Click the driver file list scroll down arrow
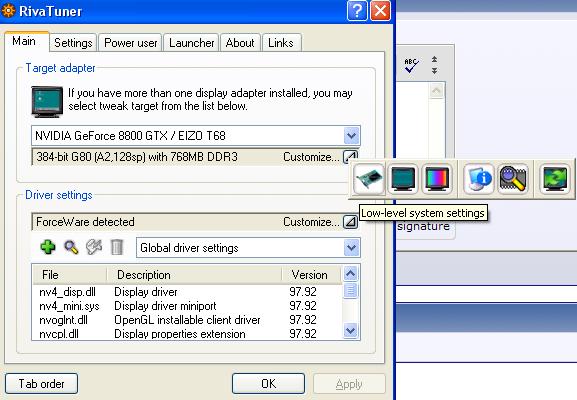Image resolution: width=577 pixels, height=400 pixels. tap(350, 330)
